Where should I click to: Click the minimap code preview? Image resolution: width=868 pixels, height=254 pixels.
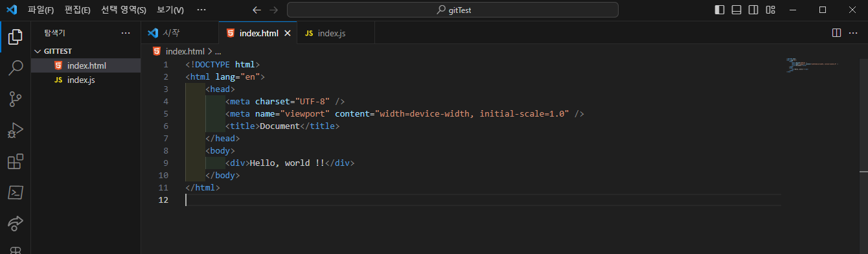[813, 65]
